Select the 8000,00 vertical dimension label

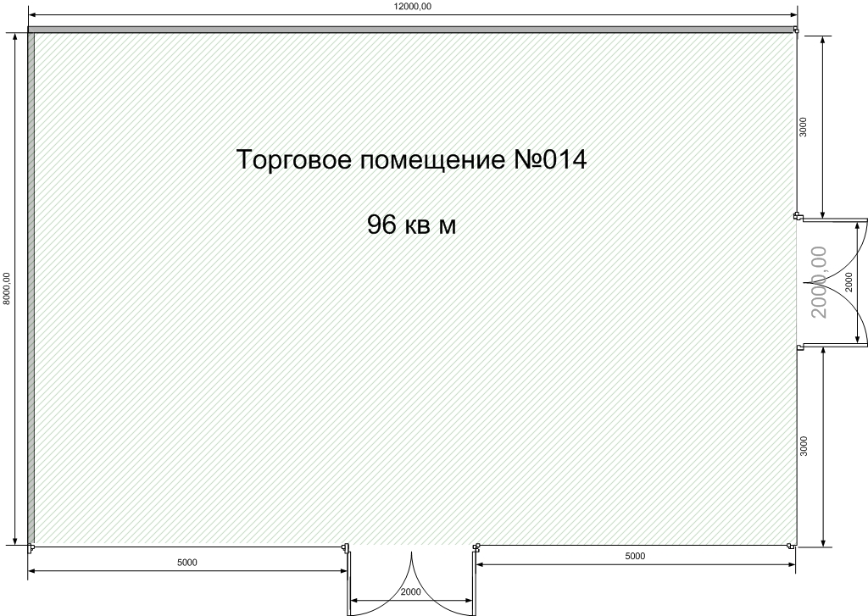pos(7,289)
